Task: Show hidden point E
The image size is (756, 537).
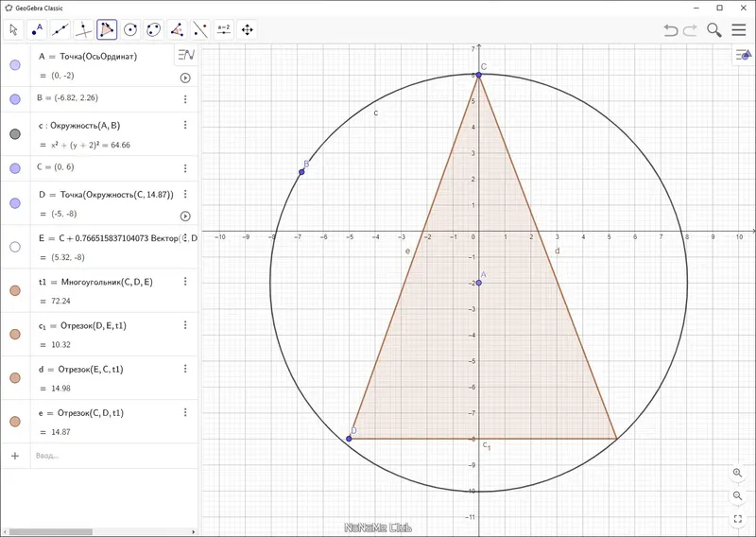Action: 15,247
